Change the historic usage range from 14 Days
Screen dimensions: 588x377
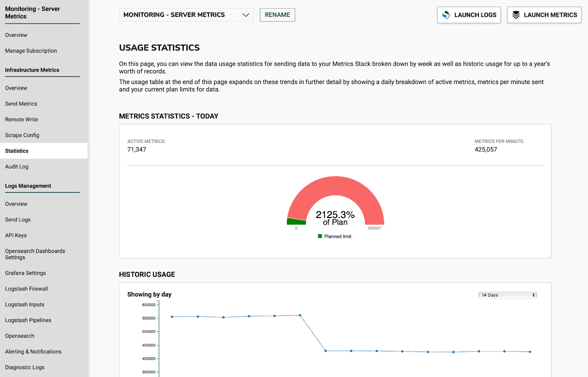point(507,294)
